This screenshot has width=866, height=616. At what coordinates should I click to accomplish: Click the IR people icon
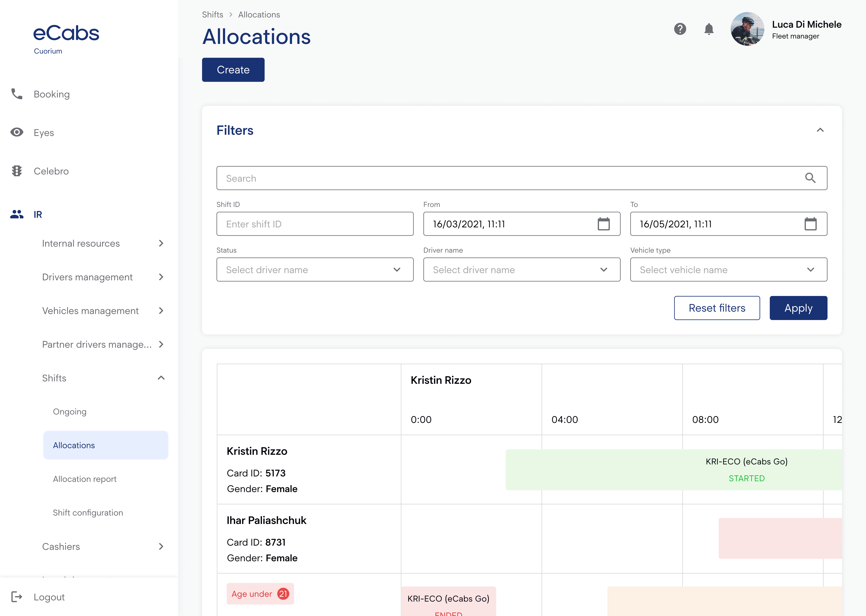tap(17, 214)
